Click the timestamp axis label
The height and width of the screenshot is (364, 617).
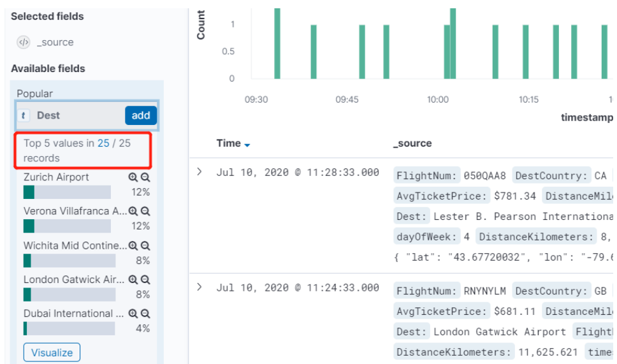586,117
